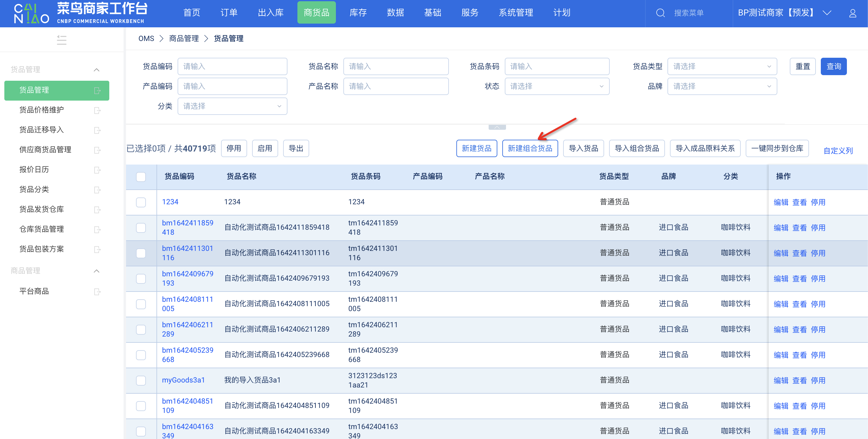
Task: Toggle the select-all checkbox in table header
Action: (141, 177)
